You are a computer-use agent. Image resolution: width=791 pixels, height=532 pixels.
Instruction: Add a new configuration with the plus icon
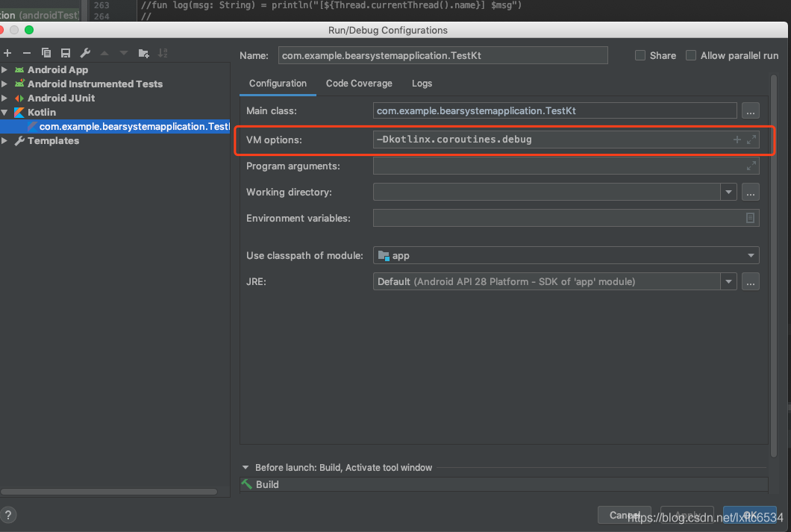(x=7, y=53)
